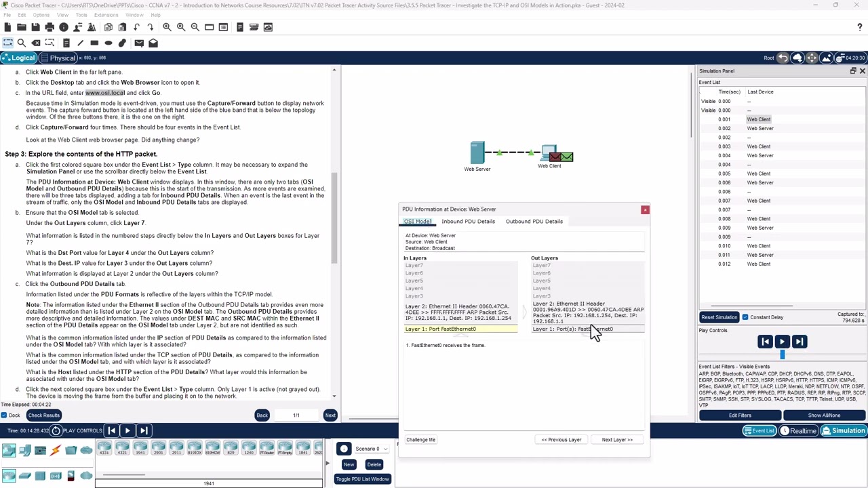Open the Options menu

tap(41, 15)
